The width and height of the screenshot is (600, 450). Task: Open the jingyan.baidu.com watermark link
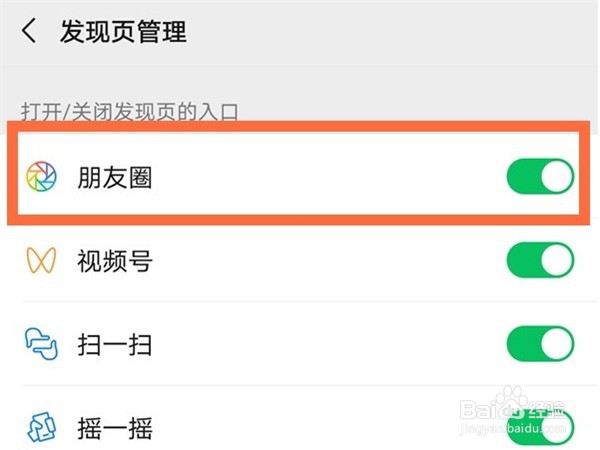[x=513, y=428]
